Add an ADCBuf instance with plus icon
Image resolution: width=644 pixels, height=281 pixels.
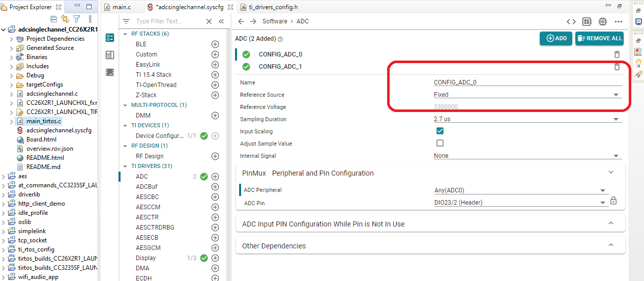[215, 187]
